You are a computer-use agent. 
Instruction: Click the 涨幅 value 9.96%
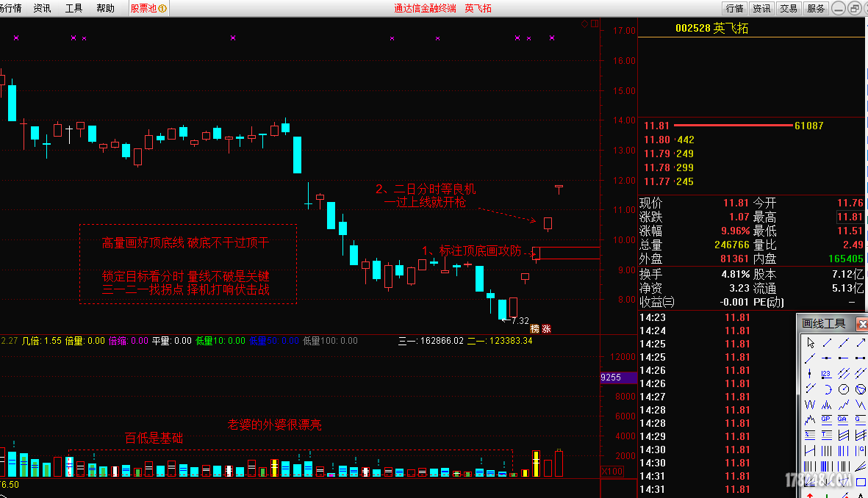point(735,231)
